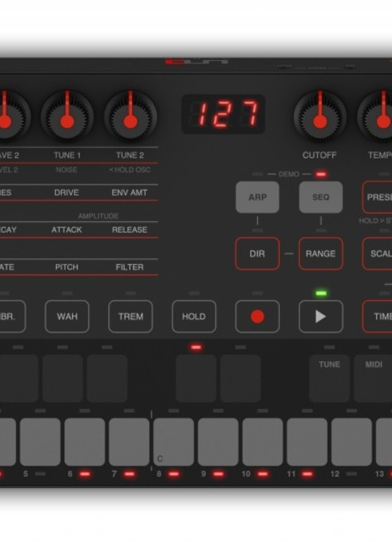This screenshot has width=392, height=549.
Task: Click the CUTOFF knob
Action: [x=320, y=117]
